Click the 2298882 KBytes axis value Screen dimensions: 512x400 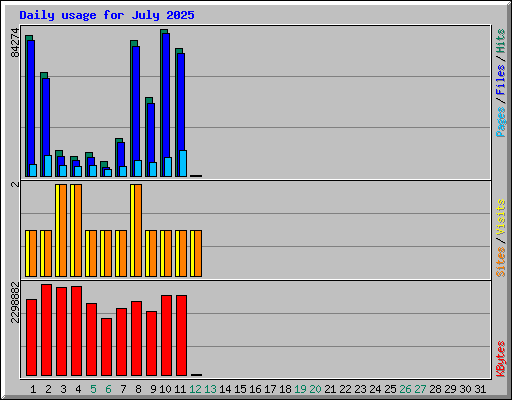[15, 302]
